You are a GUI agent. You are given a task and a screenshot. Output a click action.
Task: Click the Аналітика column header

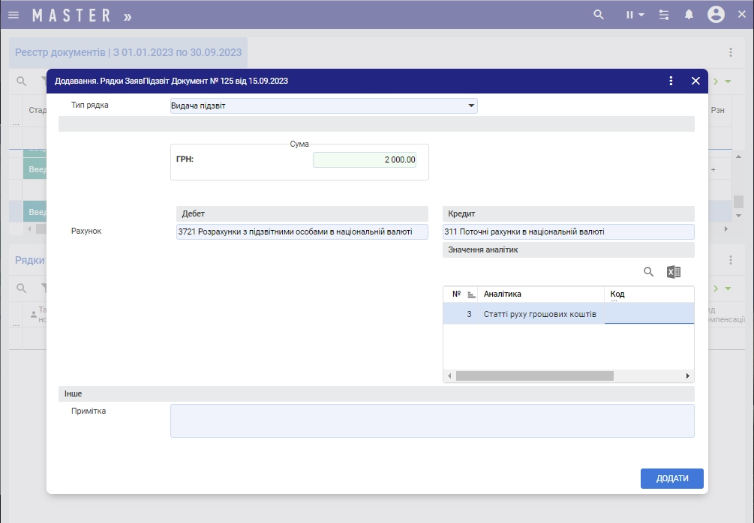click(542, 294)
